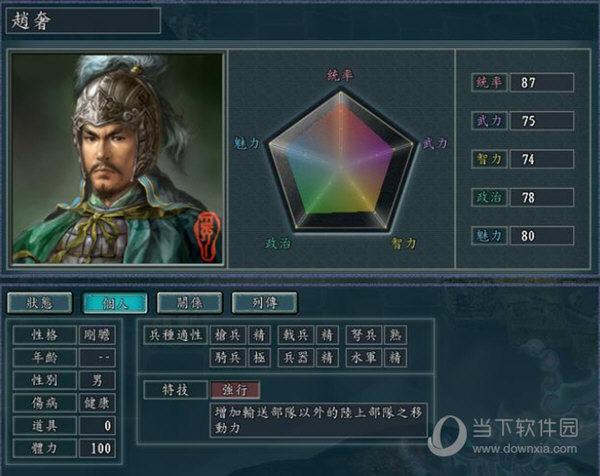Click the 體力 value 100
The width and height of the screenshot is (600, 476).
97,448
